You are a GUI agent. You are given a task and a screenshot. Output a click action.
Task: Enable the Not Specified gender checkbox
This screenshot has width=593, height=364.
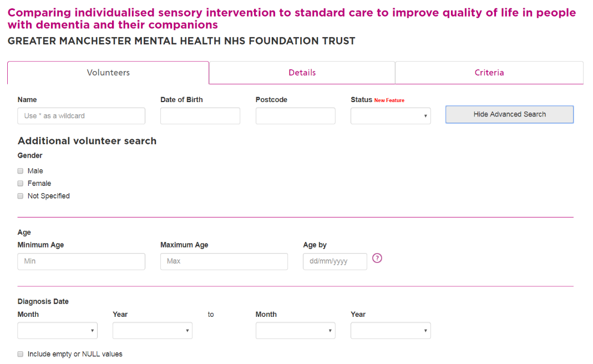point(21,196)
